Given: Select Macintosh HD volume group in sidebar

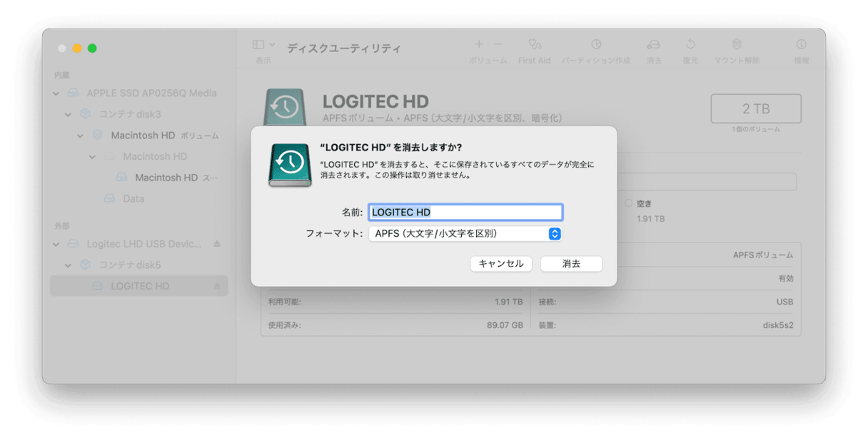Looking at the screenshot, I should (x=143, y=135).
